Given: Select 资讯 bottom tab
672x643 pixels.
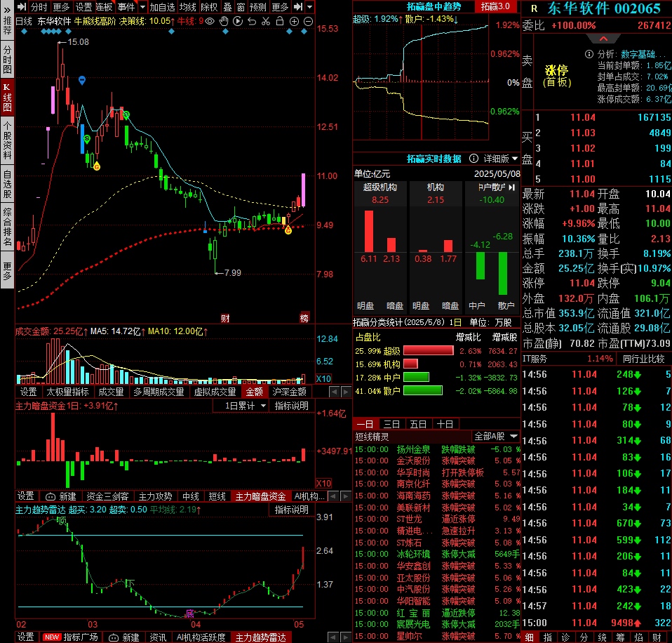Looking at the screenshot, I should click(x=158, y=637).
